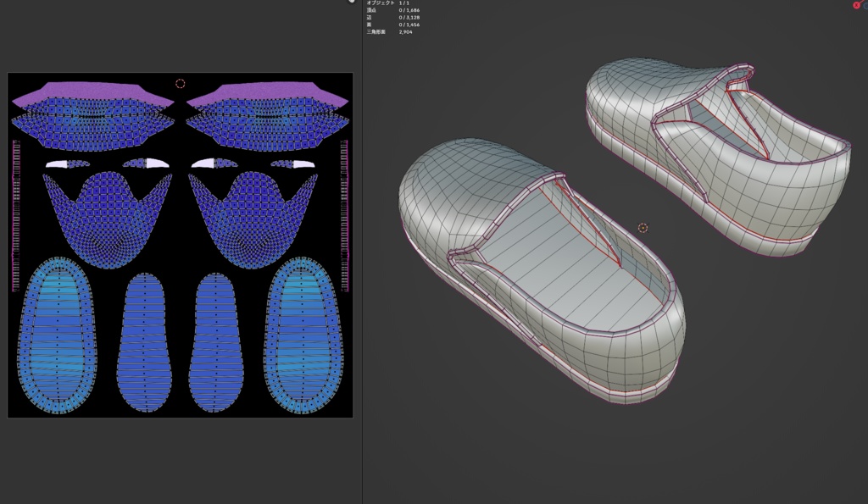Click the divider between UV editor and viewport
Image resolution: width=868 pixels, height=504 pixels.
pyautogui.click(x=362, y=254)
